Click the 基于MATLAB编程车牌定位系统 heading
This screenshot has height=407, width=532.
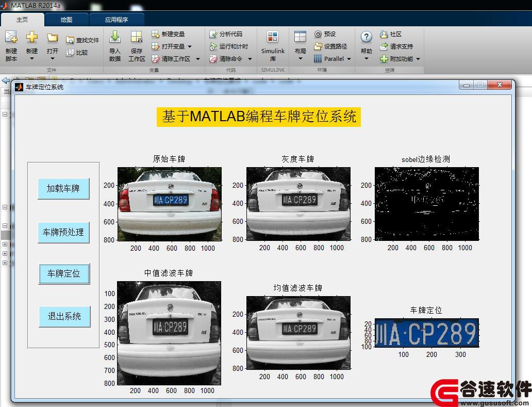(259, 117)
